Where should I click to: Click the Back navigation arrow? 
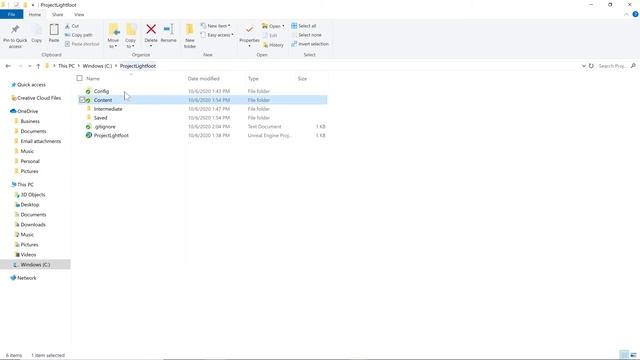pyautogui.click(x=8, y=66)
